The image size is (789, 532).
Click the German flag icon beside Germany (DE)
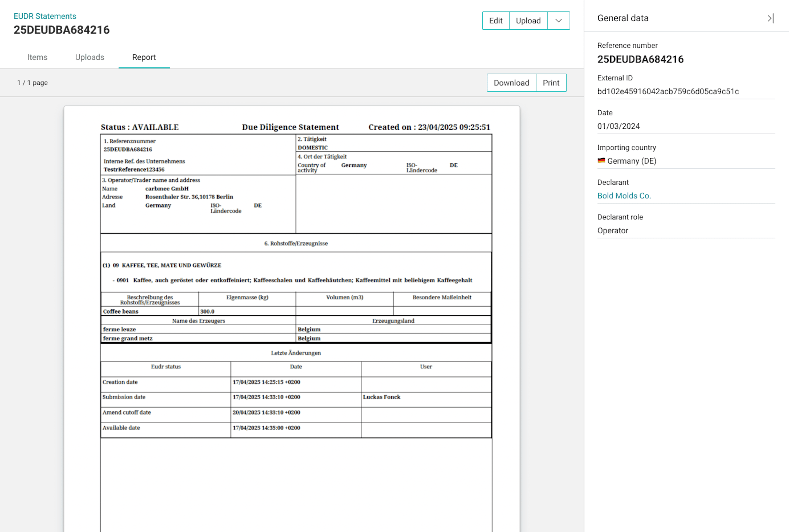point(601,161)
